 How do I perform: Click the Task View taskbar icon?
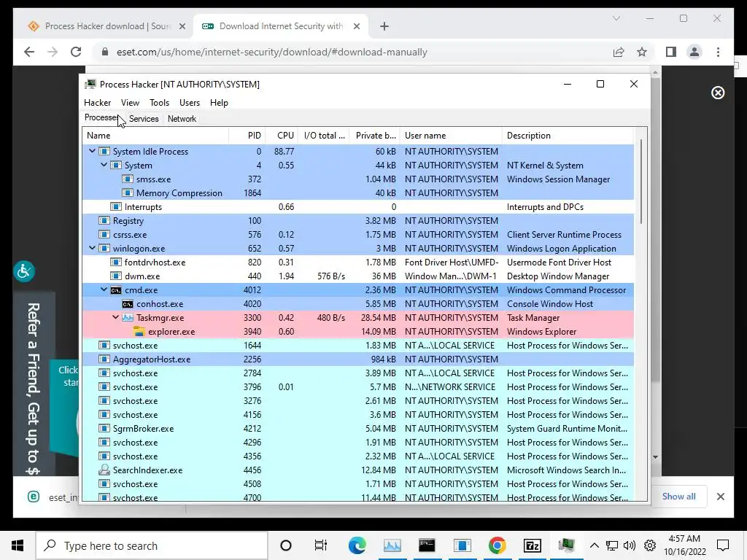[321, 545]
